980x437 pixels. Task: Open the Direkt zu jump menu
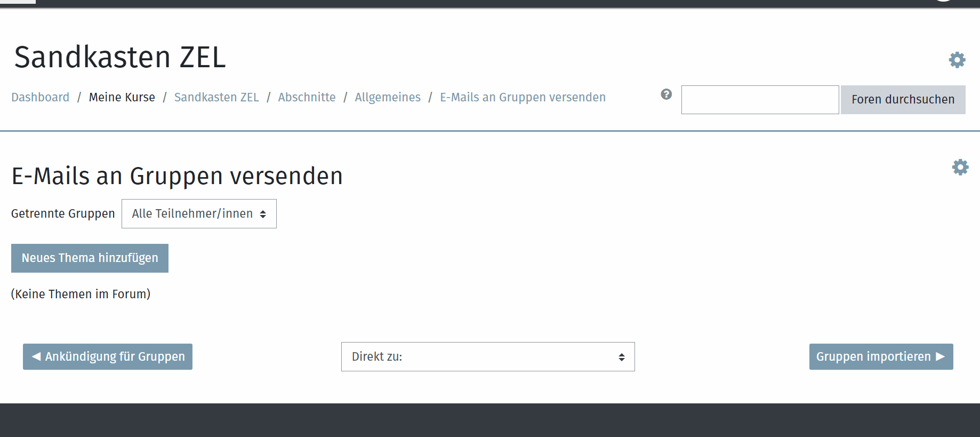point(487,356)
